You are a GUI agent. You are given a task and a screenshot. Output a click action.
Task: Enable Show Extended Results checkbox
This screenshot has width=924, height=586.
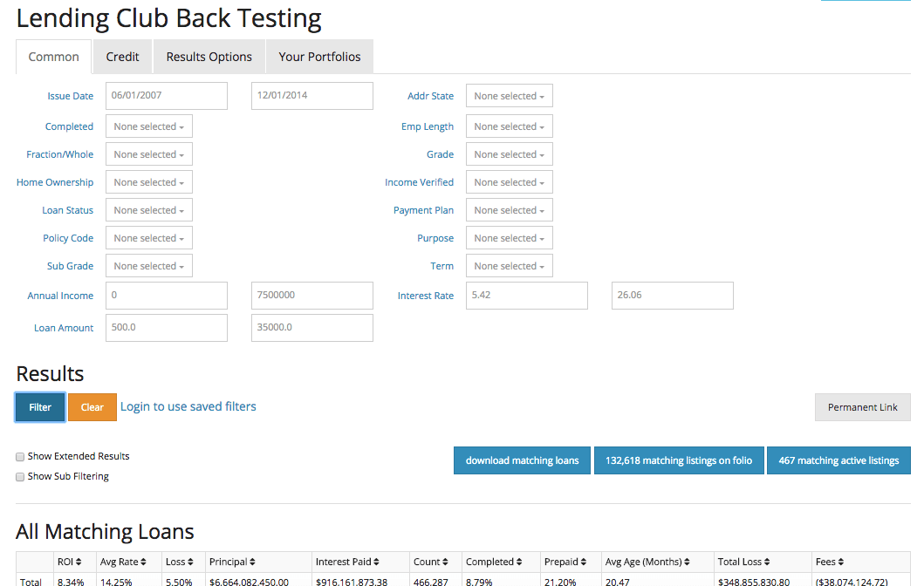[20, 456]
